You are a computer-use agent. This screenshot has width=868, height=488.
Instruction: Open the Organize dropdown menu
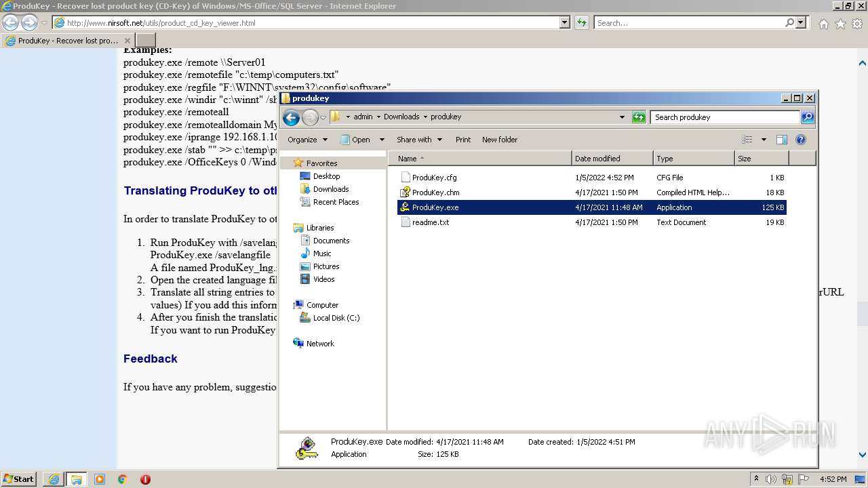(x=307, y=140)
